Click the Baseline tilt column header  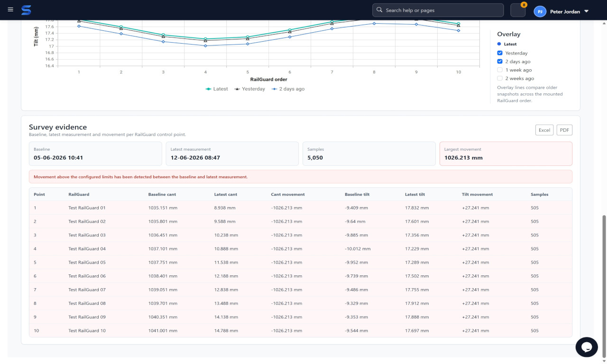coord(357,194)
